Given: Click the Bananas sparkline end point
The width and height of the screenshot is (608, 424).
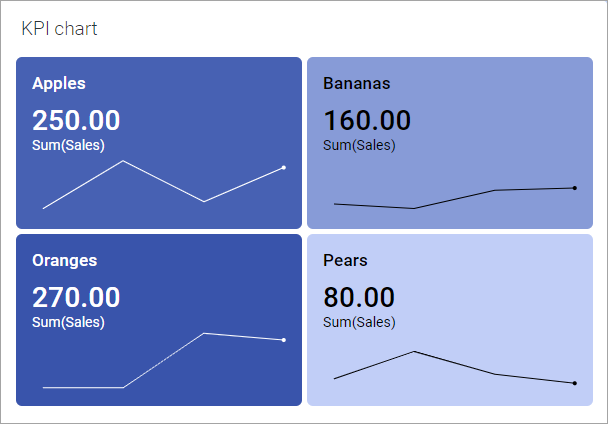Looking at the screenshot, I should tap(575, 188).
